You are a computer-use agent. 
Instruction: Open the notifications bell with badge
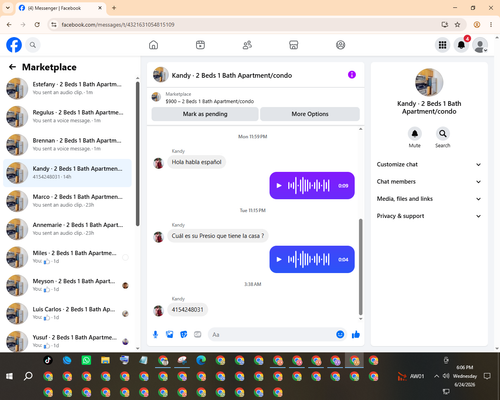[461, 45]
